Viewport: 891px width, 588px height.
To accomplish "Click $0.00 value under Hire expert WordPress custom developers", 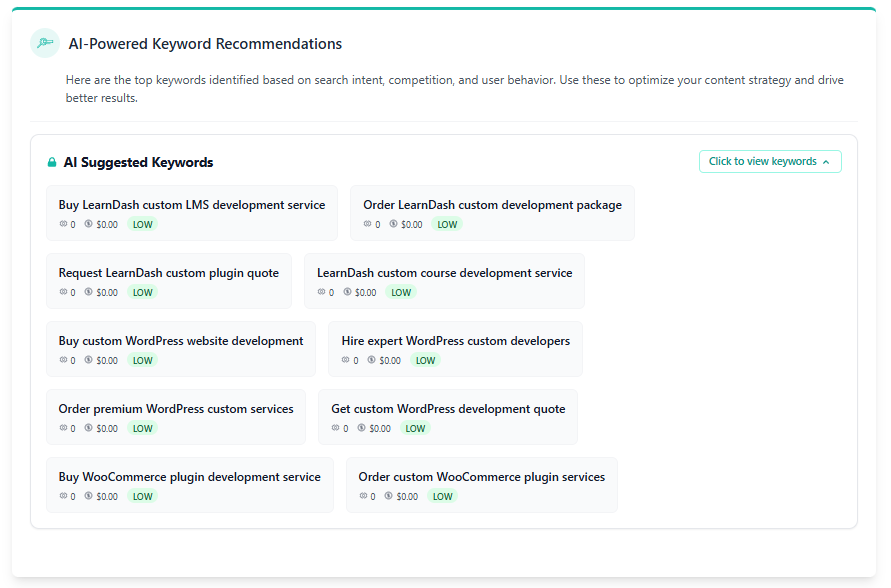I will pyautogui.click(x=390, y=360).
